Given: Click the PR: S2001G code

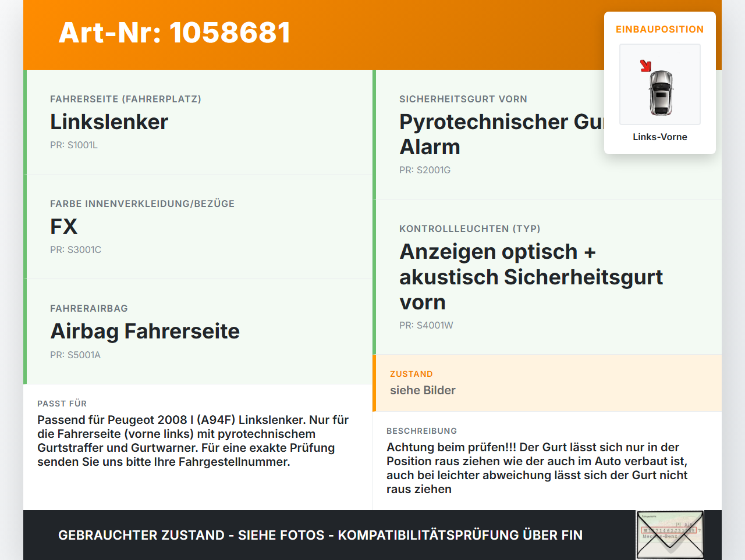Looking at the screenshot, I should pos(425,170).
